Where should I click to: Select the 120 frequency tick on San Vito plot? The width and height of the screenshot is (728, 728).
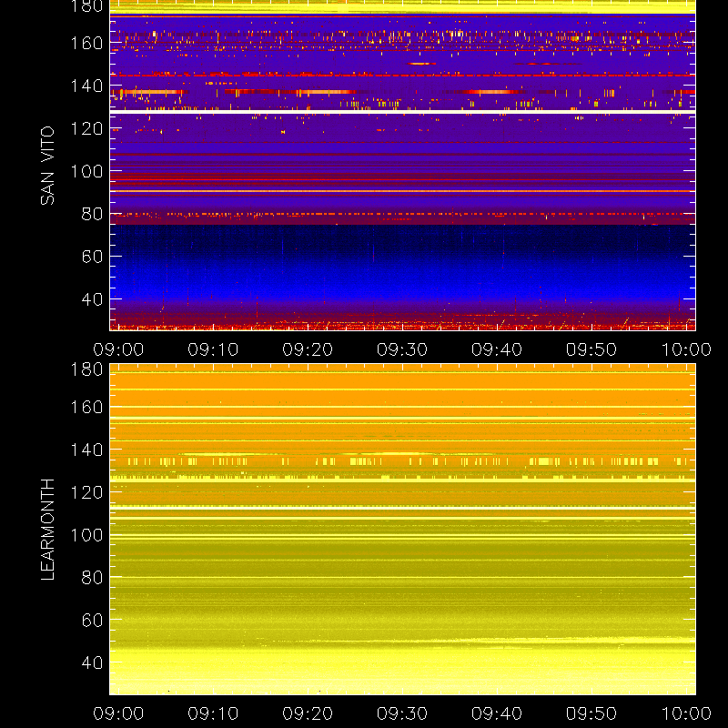[x=86, y=128]
